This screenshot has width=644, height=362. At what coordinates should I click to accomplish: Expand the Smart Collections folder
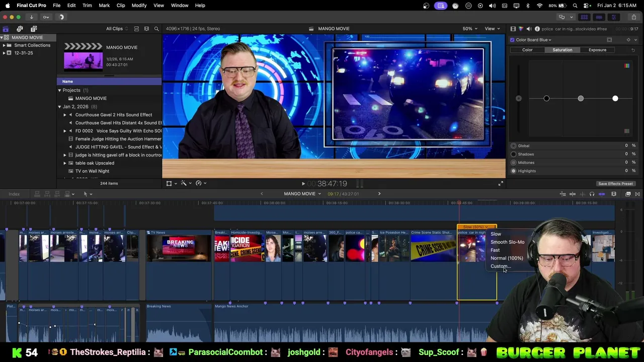pos(4,45)
